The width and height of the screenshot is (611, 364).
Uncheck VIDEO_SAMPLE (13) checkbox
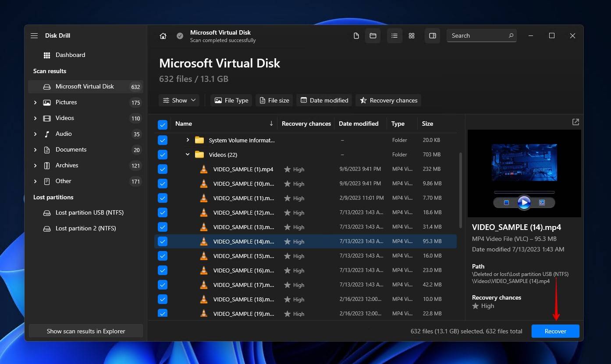163,227
